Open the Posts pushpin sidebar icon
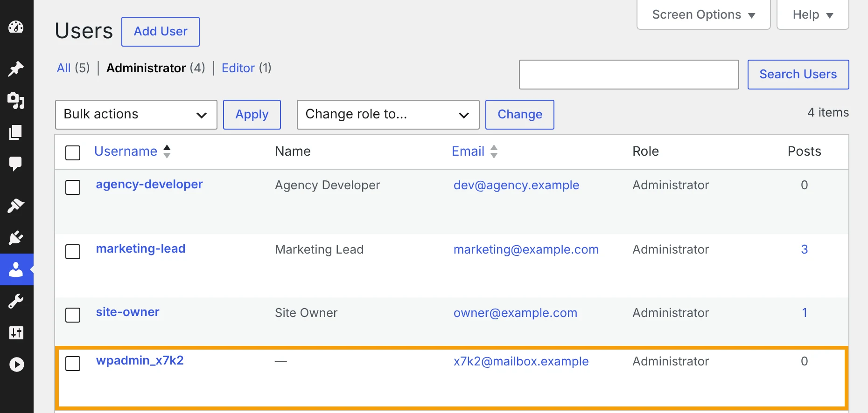Screen dimensions: 868x413 16,69
